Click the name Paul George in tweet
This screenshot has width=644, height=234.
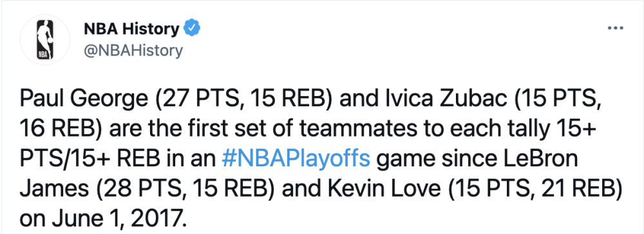coord(78,101)
